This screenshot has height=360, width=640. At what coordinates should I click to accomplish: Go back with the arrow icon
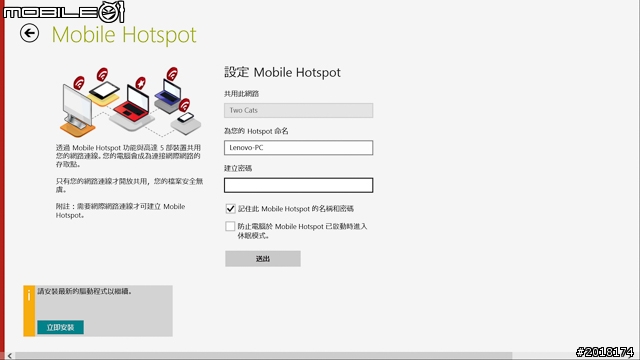pos(29,33)
